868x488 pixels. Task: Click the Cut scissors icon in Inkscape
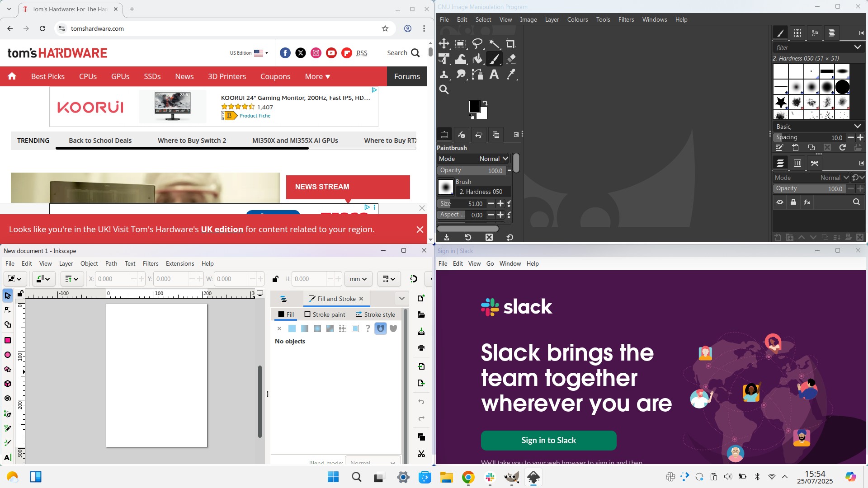click(x=421, y=454)
